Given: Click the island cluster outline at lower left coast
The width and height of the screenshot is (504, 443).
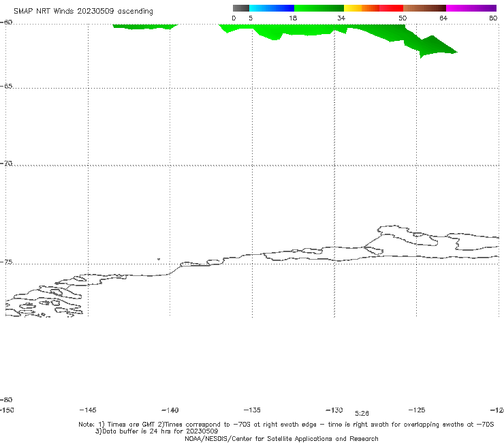Looking at the screenshot, I should point(45,301).
